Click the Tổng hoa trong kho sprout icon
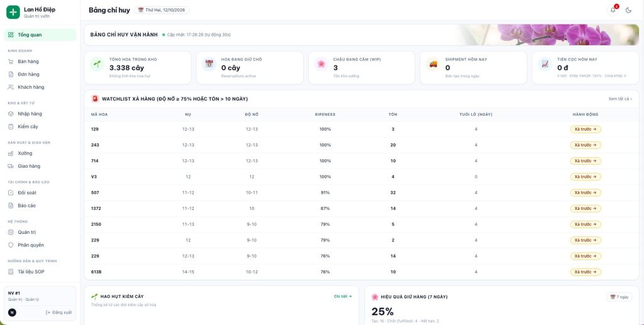The height and width of the screenshot is (325, 644). pos(97,64)
